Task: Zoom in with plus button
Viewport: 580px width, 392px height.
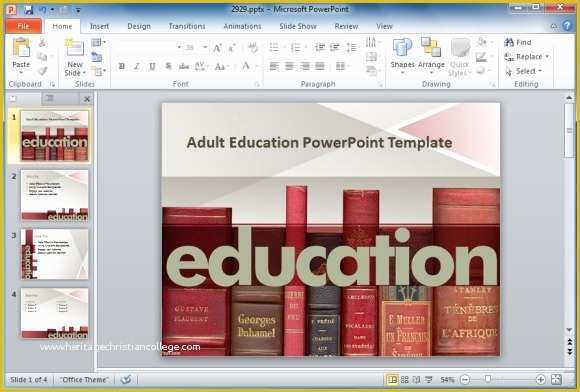Action: coord(540,379)
